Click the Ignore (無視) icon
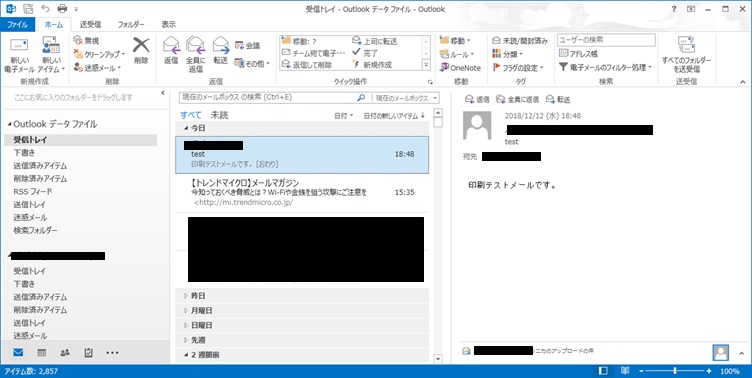This screenshot has height=378, width=752. tap(78, 41)
